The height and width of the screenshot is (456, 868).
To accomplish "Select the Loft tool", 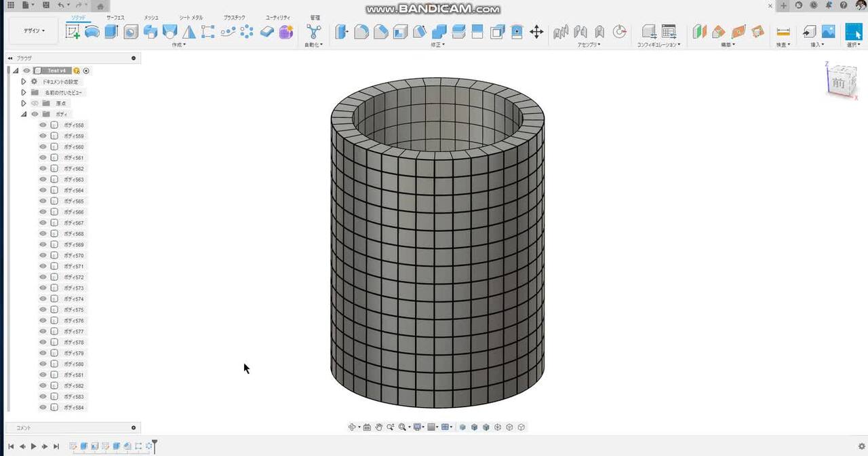I will (170, 31).
